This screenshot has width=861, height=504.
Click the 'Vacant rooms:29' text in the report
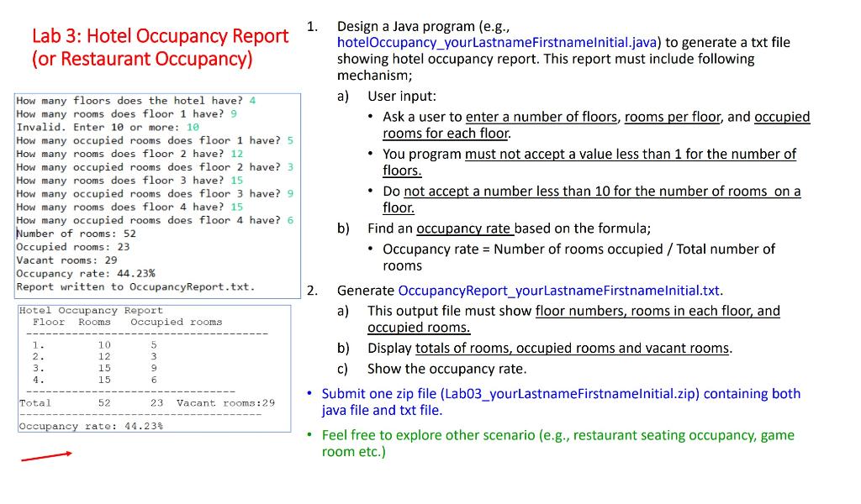click(225, 403)
